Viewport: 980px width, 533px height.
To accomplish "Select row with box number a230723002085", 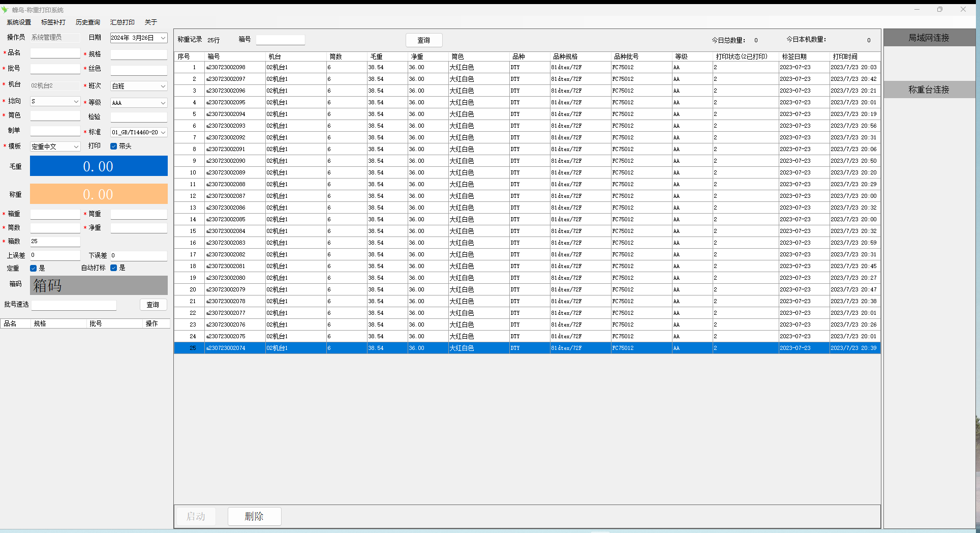I will pos(527,219).
